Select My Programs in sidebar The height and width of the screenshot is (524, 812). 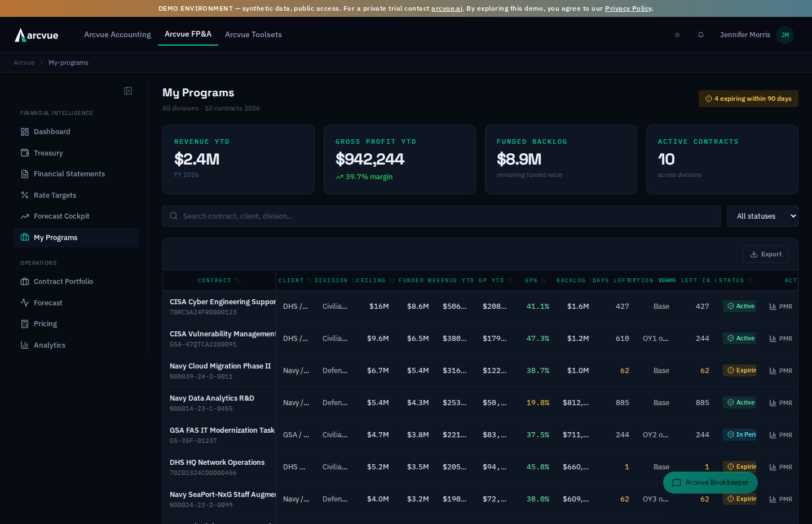(76, 238)
